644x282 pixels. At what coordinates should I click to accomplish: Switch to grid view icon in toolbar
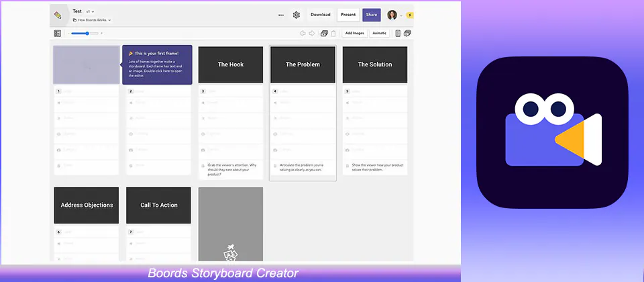pyautogui.click(x=58, y=34)
